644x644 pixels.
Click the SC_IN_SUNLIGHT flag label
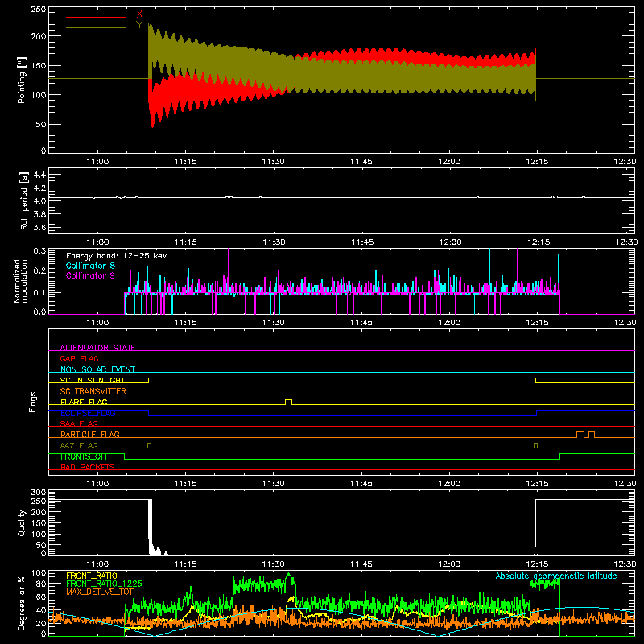pos(93,380)
